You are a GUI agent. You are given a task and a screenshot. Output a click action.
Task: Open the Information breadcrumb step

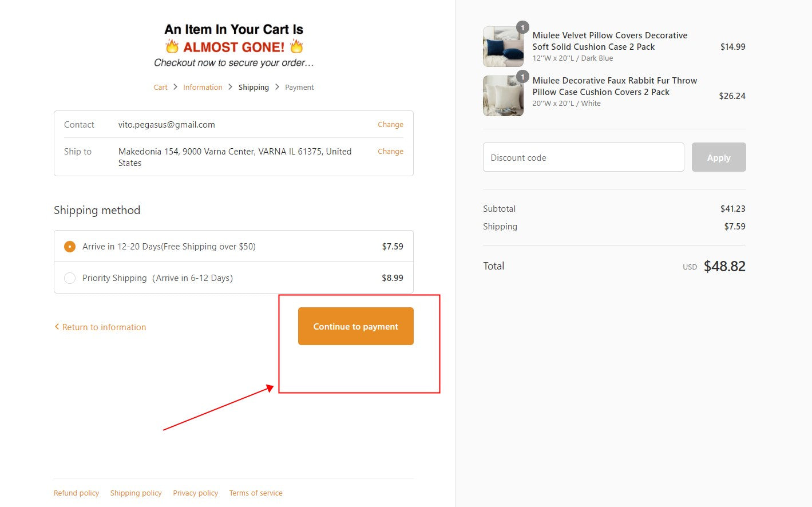[203, 88]
